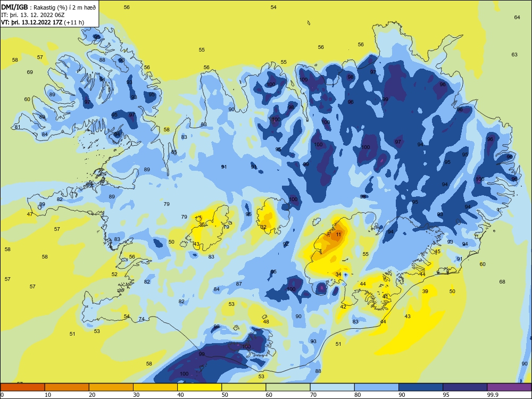Viewport: 532px width, 399px height.
Task: Click the '48' humidity value
Action: point(266,321)
